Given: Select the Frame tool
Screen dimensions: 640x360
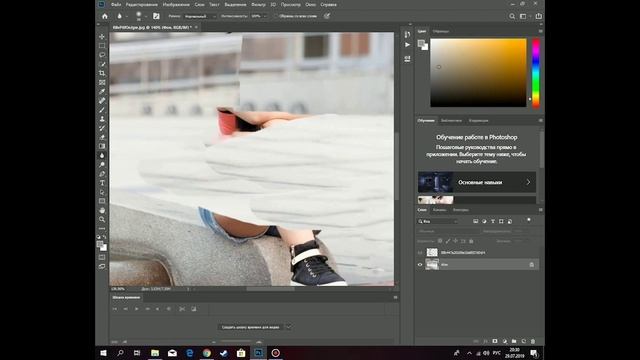Looking at the screenshot, I should point(102,82).
